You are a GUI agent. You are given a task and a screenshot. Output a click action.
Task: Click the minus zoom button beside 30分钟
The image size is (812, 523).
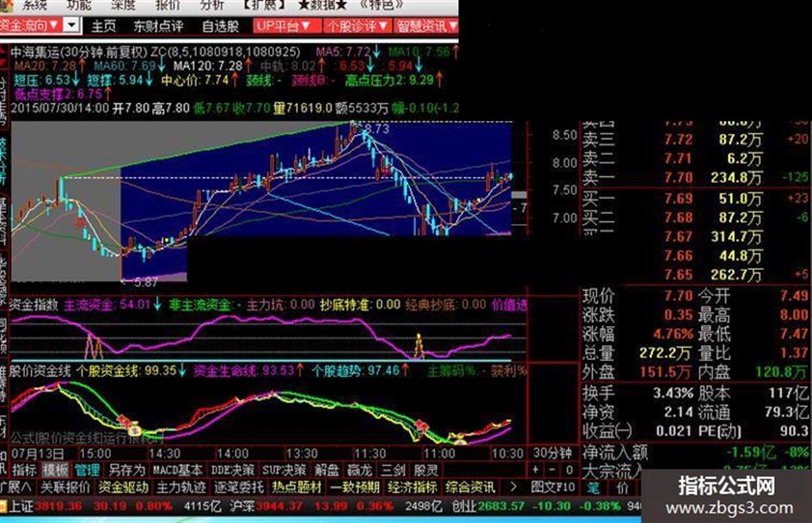click(552, 470)
